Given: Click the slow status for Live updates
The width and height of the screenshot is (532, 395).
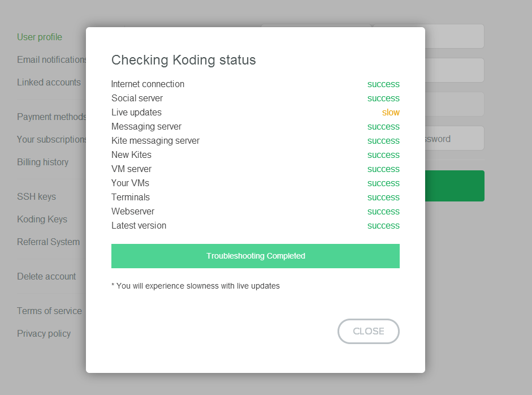Looking at the screenshot, I should pyautogui.click(x=391, y=113).
